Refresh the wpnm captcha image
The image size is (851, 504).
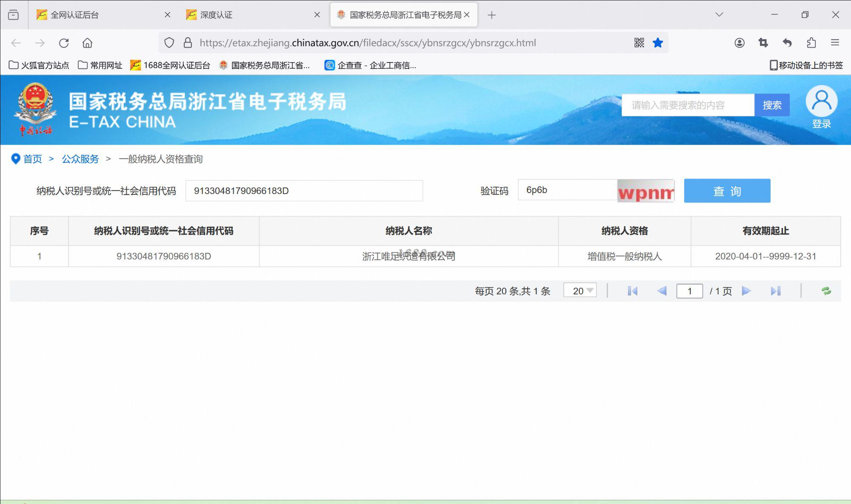(x=645, y=191)
